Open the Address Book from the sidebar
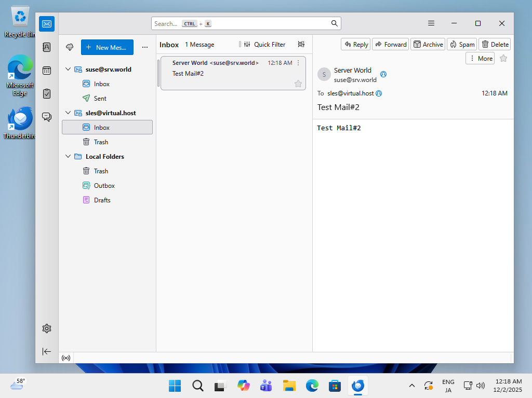Screen dimensions: 532x398 [47, 47]
